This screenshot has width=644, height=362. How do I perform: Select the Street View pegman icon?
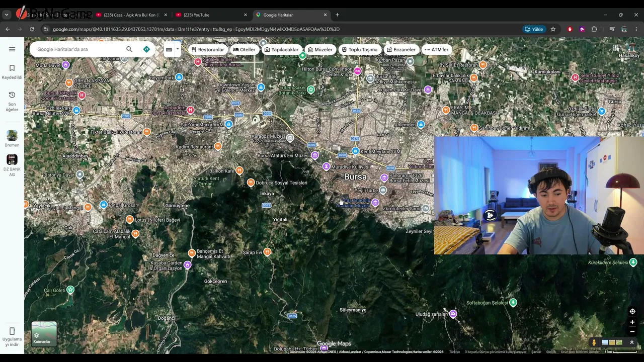594,343
